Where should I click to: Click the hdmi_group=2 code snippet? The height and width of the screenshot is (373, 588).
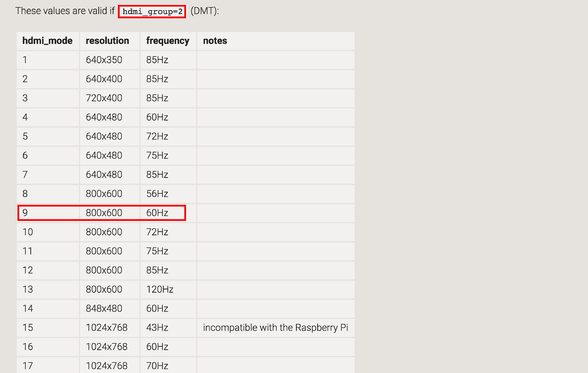(152, 12)
